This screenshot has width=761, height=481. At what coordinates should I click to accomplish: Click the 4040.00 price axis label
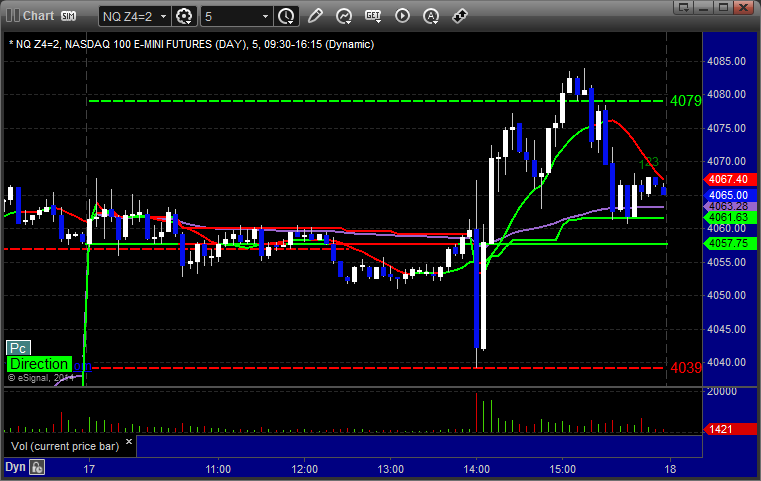click(x=726, y=362)
